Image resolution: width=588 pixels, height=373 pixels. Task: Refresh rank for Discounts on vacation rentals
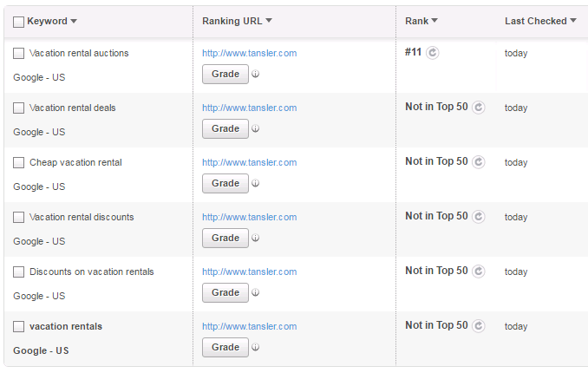479,272
